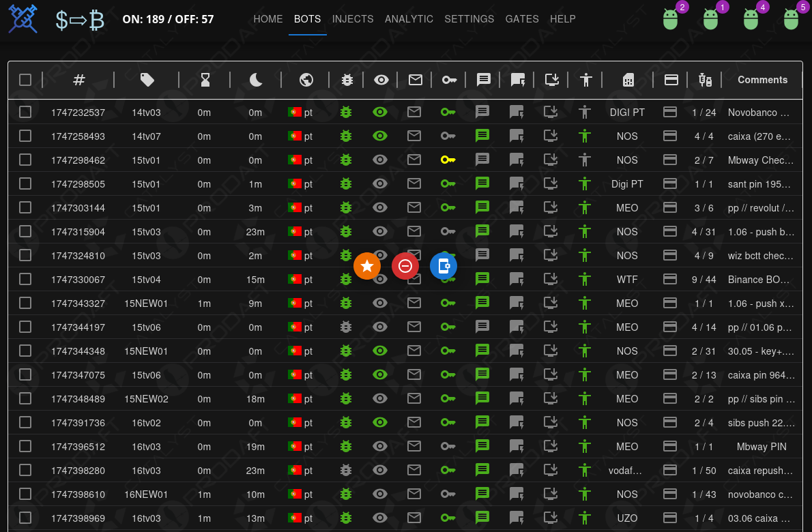812x532 pixels.
Task: Tick the checkbox for bot 1747396512
Action: point(25,446)
